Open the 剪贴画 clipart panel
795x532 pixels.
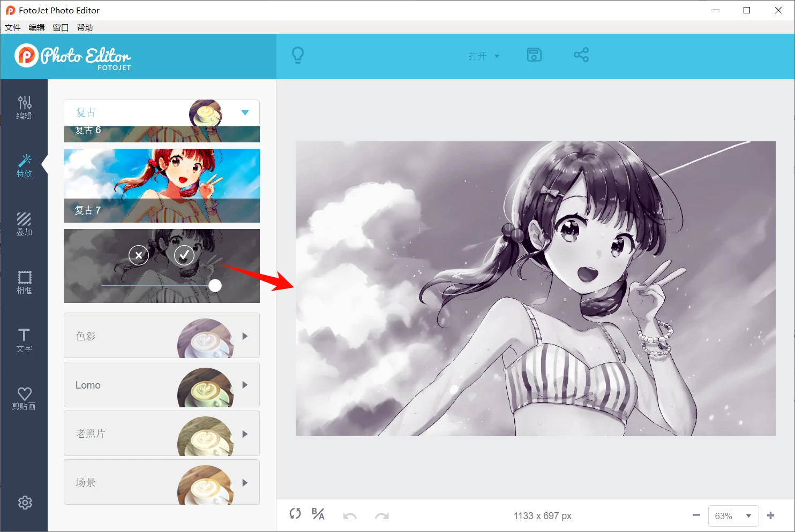pos(24,399)
